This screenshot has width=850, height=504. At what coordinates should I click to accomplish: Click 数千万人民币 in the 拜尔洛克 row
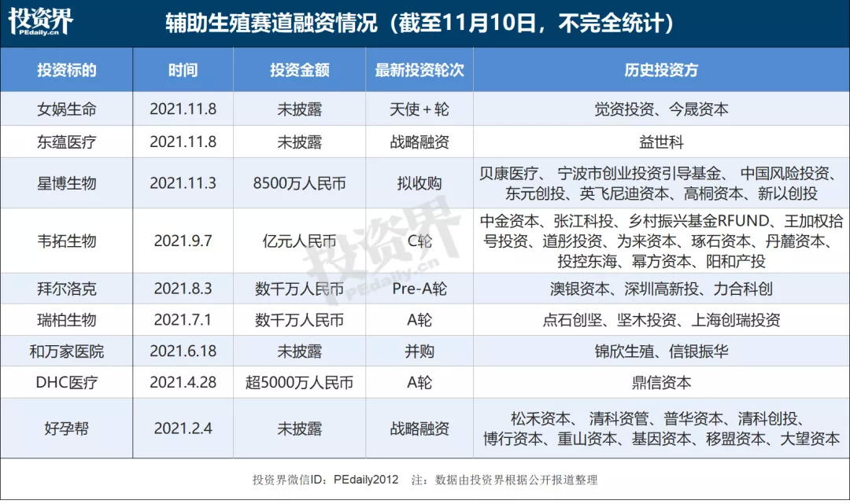coord(300,289)
